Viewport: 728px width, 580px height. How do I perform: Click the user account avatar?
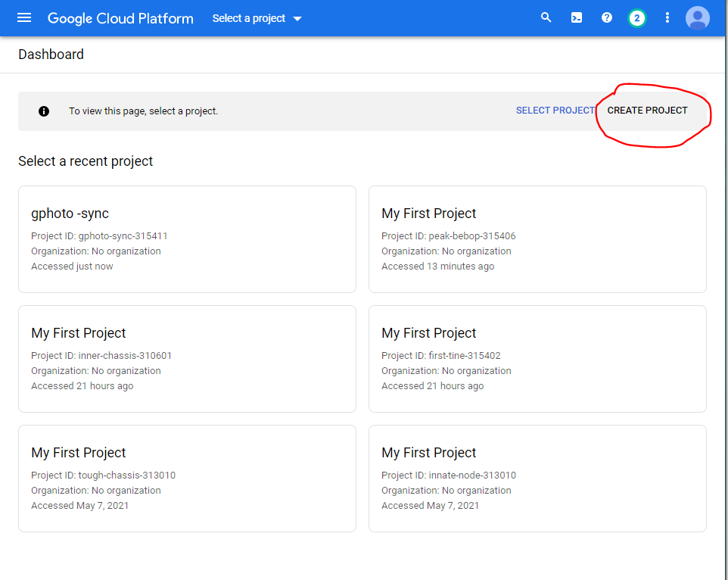(x=697, y=18)
